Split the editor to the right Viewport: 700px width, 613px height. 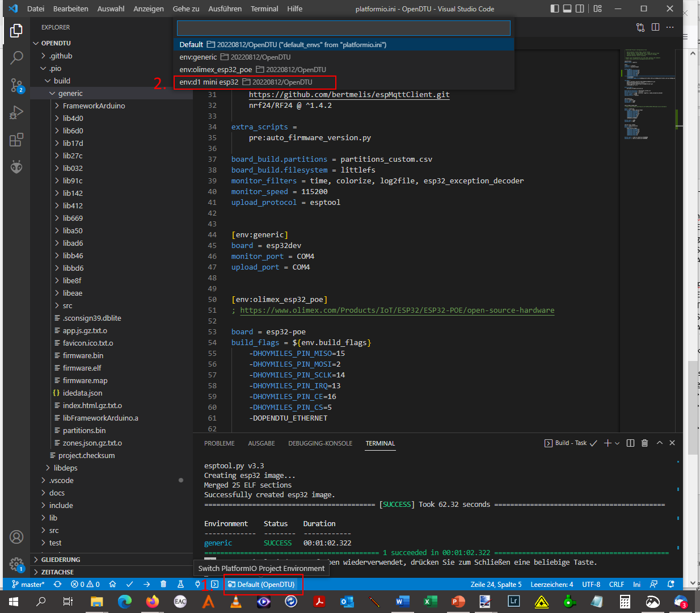click(655, 27)
